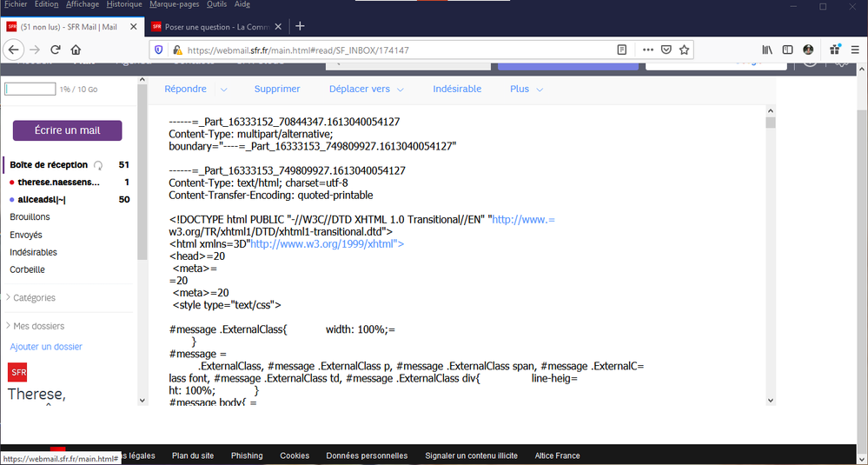Go to the Firefox home page

[x=76, y=50]
